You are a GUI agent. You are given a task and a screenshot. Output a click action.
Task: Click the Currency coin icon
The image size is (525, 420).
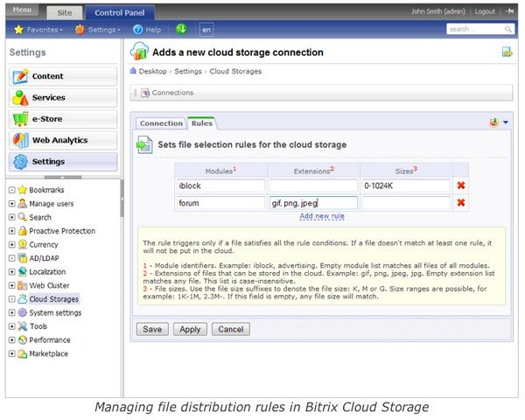click(23, 244)
